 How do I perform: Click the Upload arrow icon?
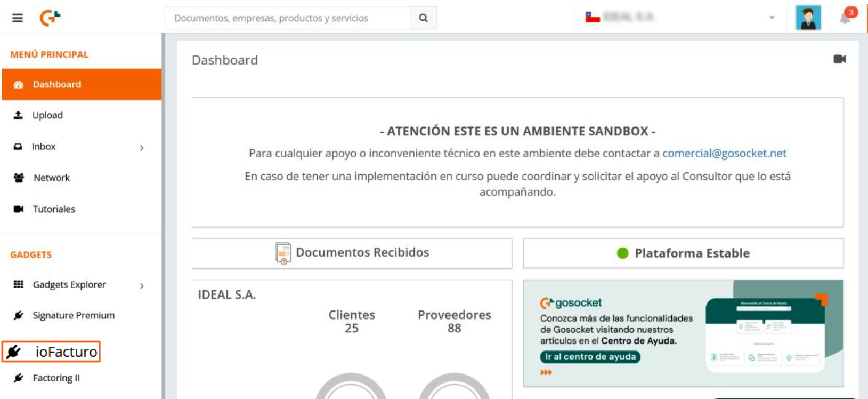(18, 115)
